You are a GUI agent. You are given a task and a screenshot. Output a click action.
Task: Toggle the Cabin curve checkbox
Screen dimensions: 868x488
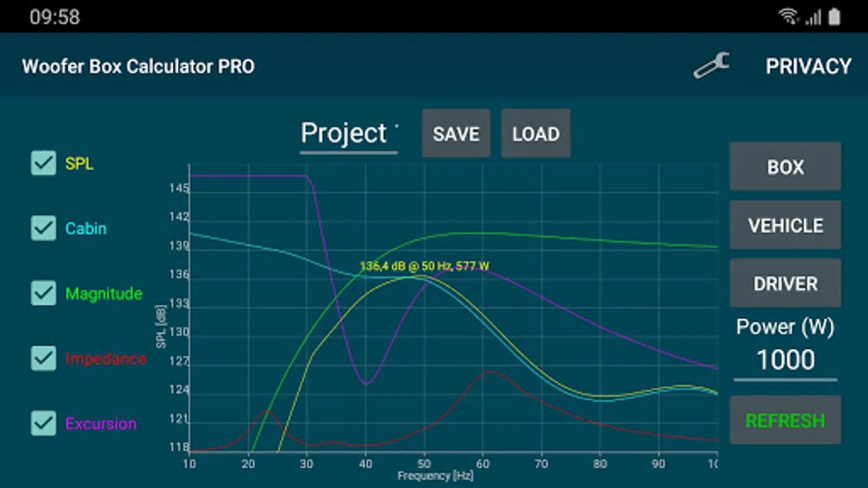[43, 228]
